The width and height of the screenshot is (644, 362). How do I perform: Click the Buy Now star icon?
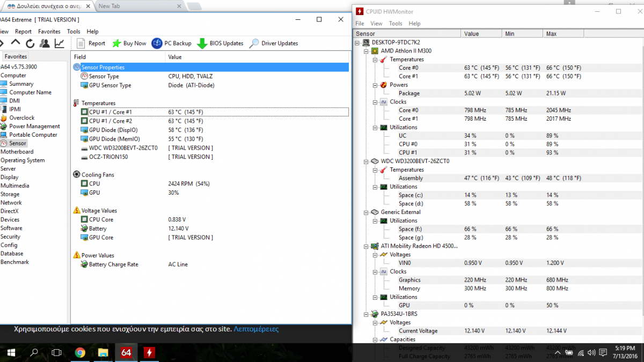[x=116, y=43]
